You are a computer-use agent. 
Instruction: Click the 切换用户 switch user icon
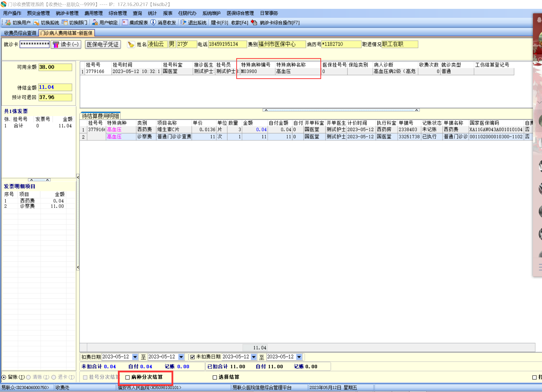coord(8,23)
